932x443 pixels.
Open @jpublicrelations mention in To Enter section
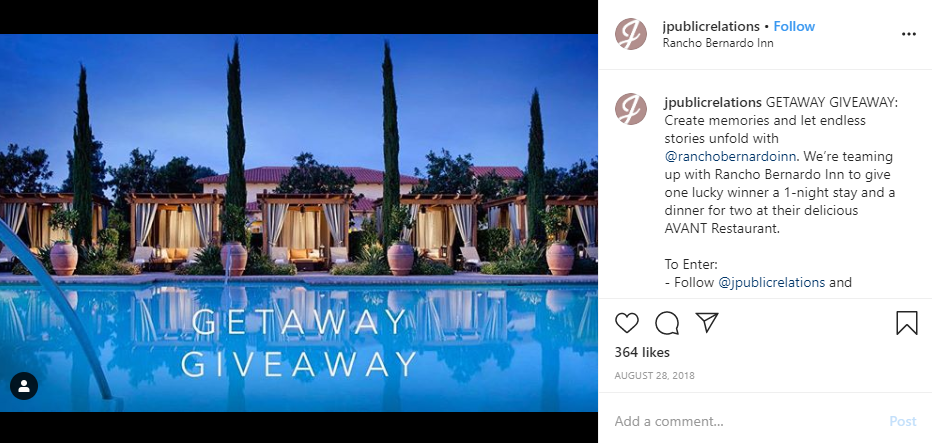click(x=772, y=282)
